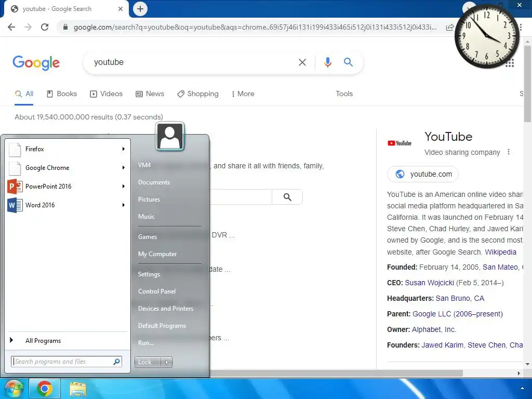Open Settings from Start menu
The height and width of the screenshot is (399, 532).
[x=149, y=274]
